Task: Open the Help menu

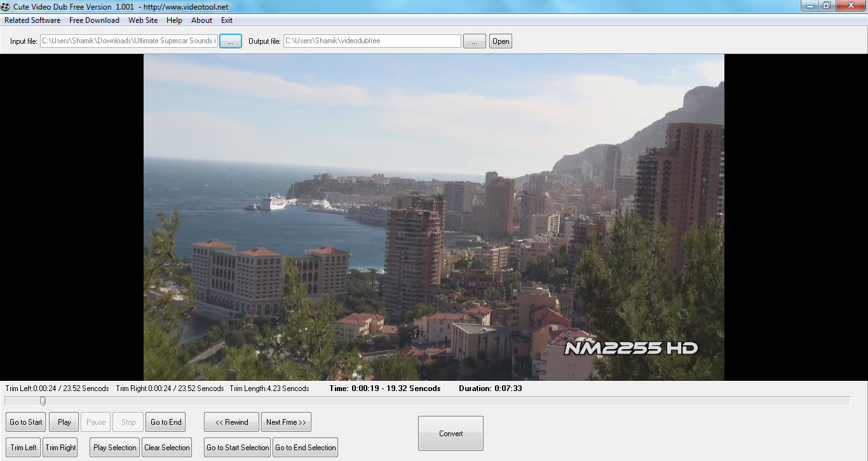Action: click(x=174, y=20)
